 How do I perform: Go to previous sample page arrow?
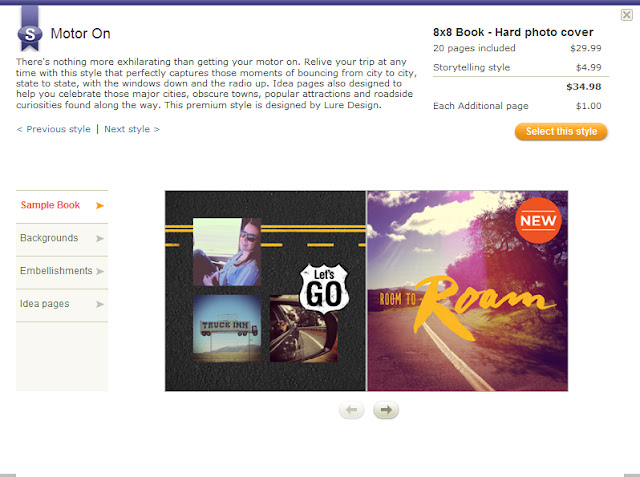click(x=351, y=409)
